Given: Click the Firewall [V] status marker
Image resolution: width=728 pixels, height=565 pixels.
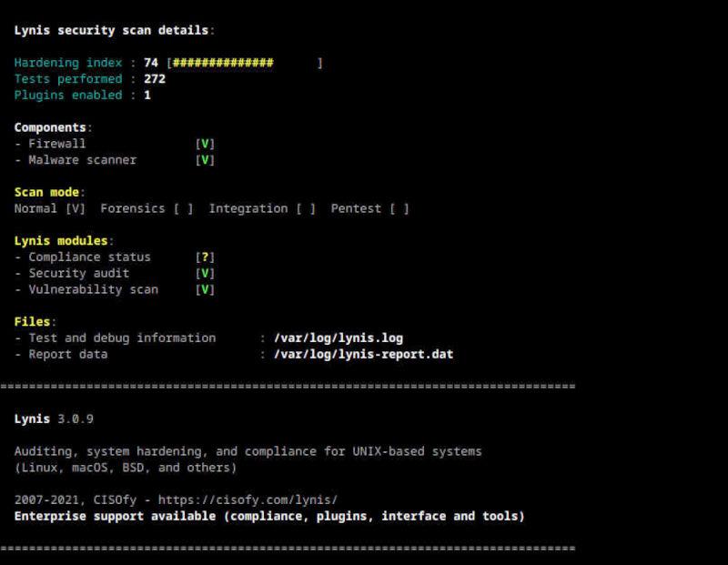Looking at the screenshot, I should point(206,144).
